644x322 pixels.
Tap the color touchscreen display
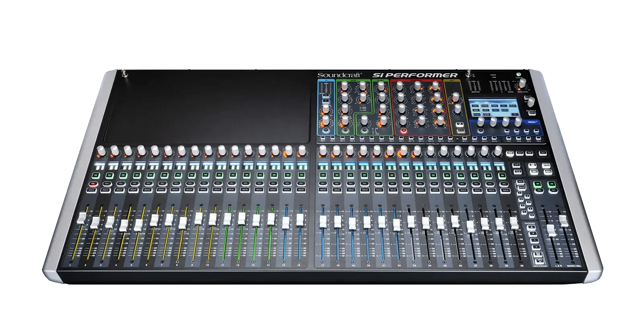(x=495, y=107)
